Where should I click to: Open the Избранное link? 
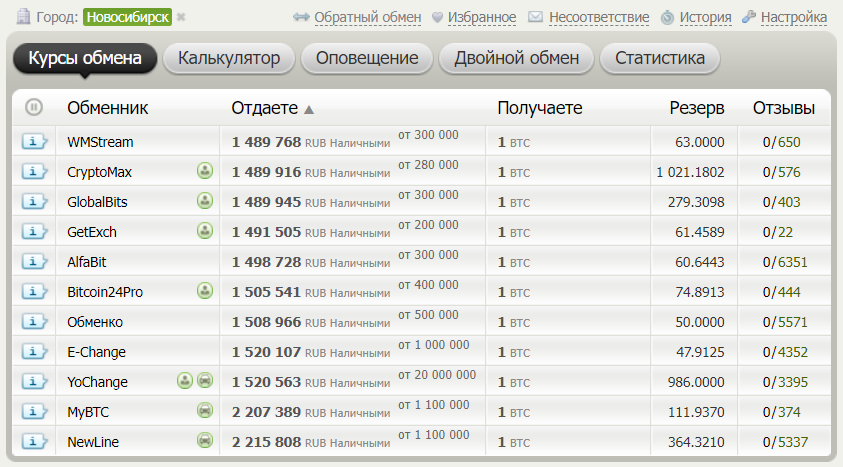[x=482, y=18]
